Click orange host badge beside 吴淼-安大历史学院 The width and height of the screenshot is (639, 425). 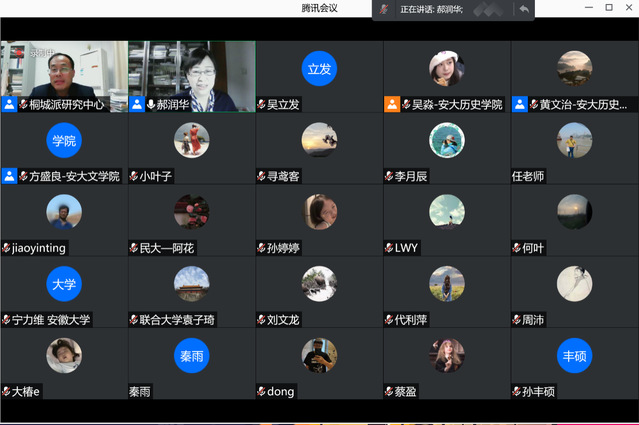392,104
